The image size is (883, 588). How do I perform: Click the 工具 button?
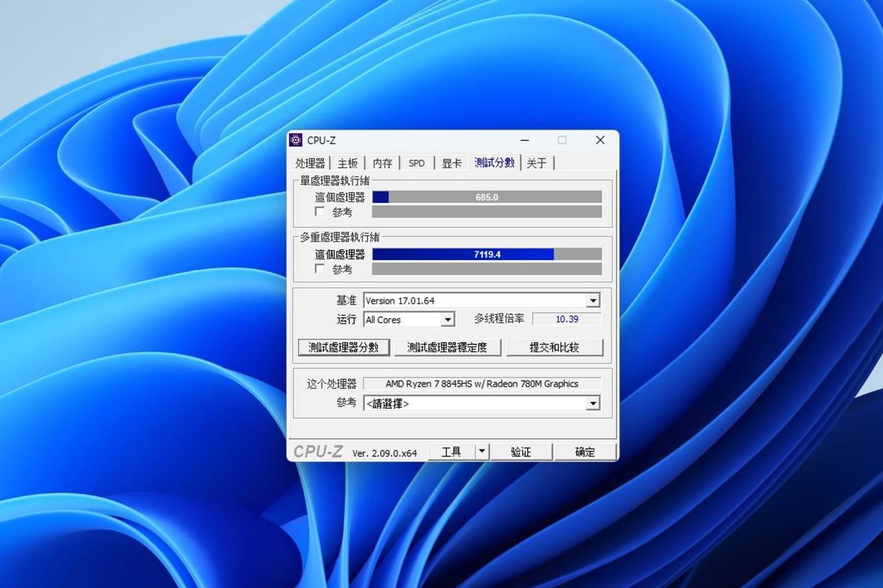(x=452, y=452)
